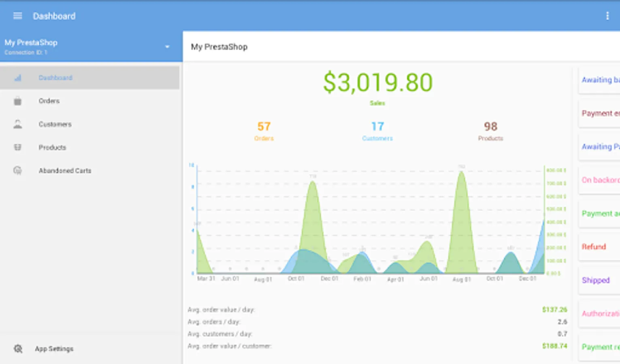Go to Orders in the sidebar
The width and height of the screenshot is (620, 364).
tap(90, 101)
